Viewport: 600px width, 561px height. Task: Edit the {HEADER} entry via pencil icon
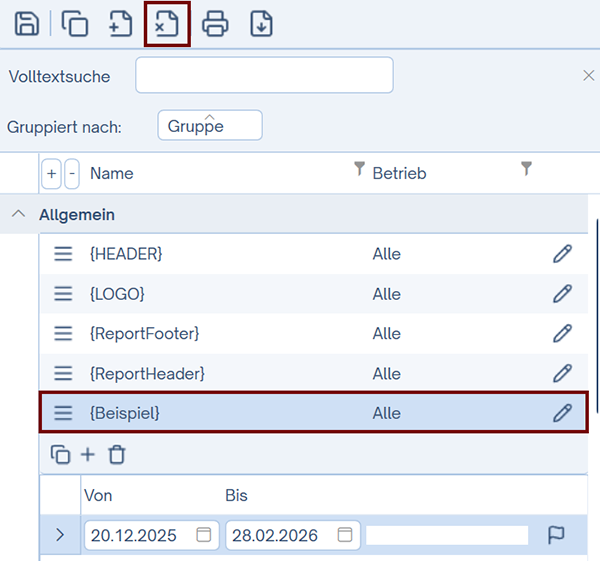pos(562,254)
